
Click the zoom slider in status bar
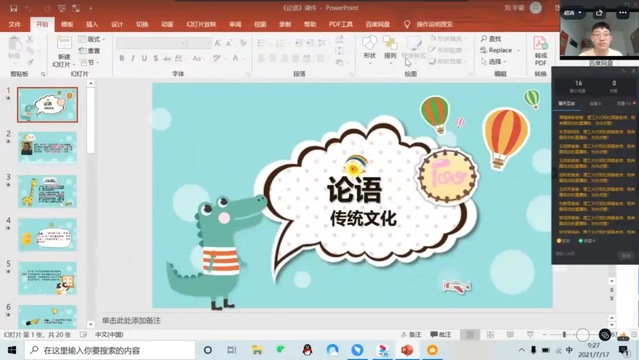pos(564,335)
